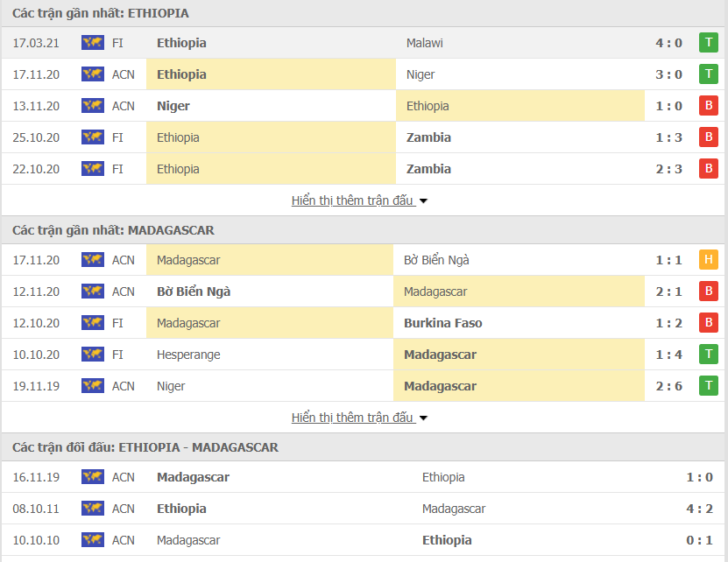Click the ACN flag beside Madagascar vs Bờ Biển Ngà
This screenshot has width=728, height=562.
92,259
